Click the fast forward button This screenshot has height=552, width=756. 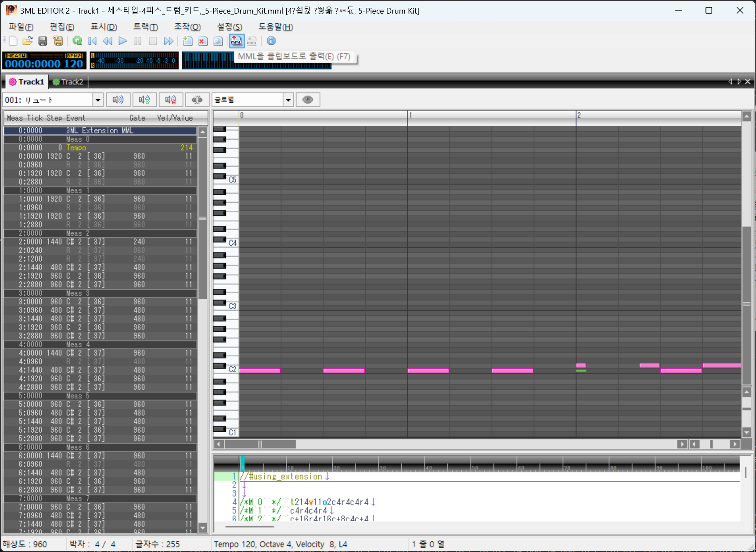(169, 41)
